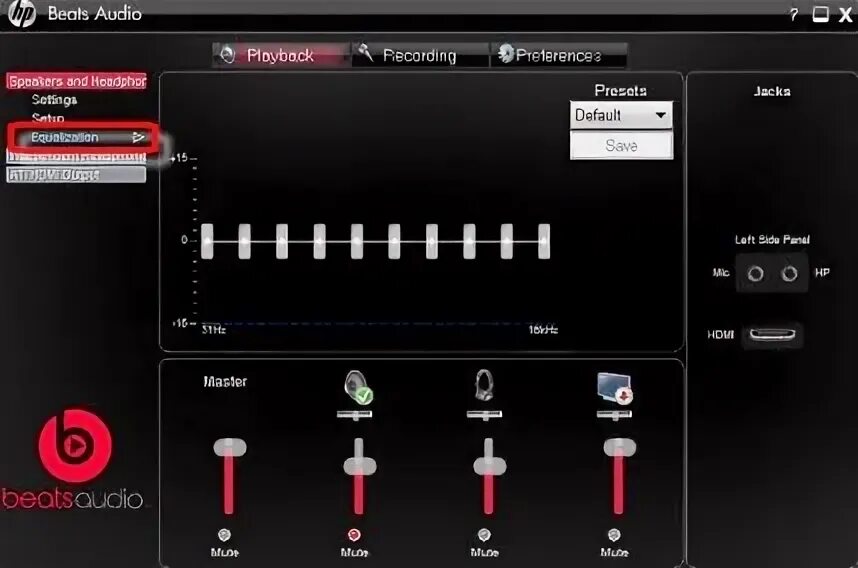Mute the Master volume

click(224, 535)
